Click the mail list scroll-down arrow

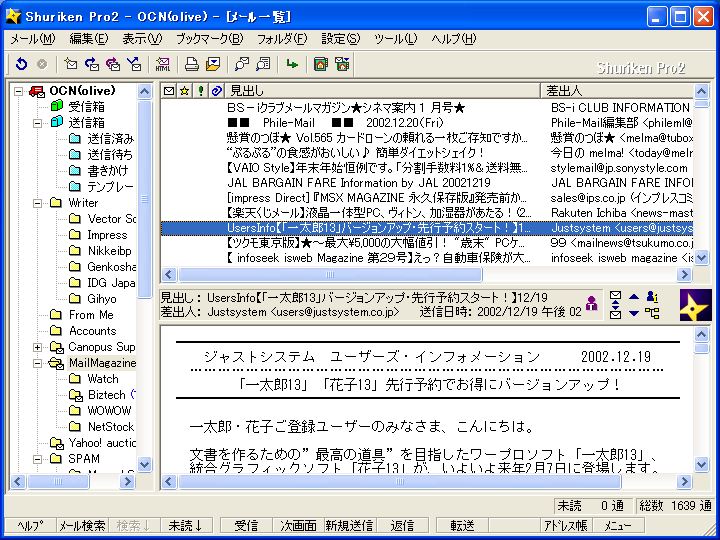pos(701,258)
